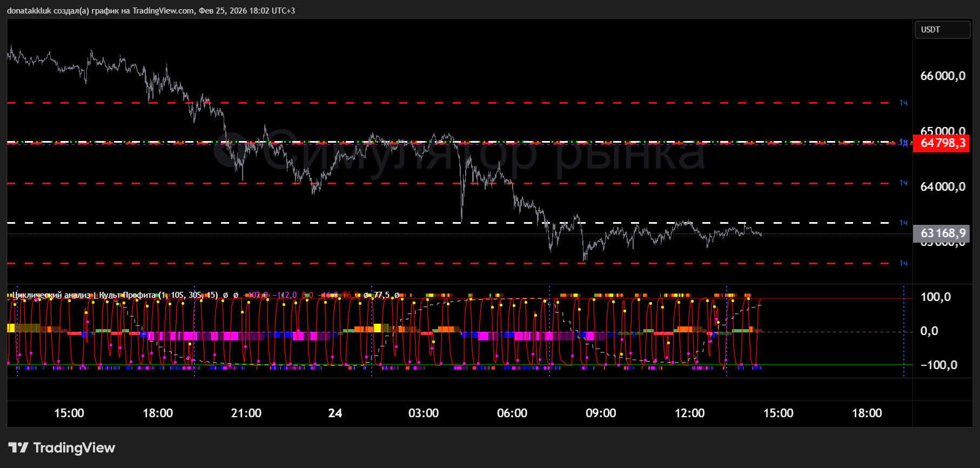The width and height of the screenshot is (980, 468).
Task: Click the chart creator caption text
Action: tap(151, 11)
